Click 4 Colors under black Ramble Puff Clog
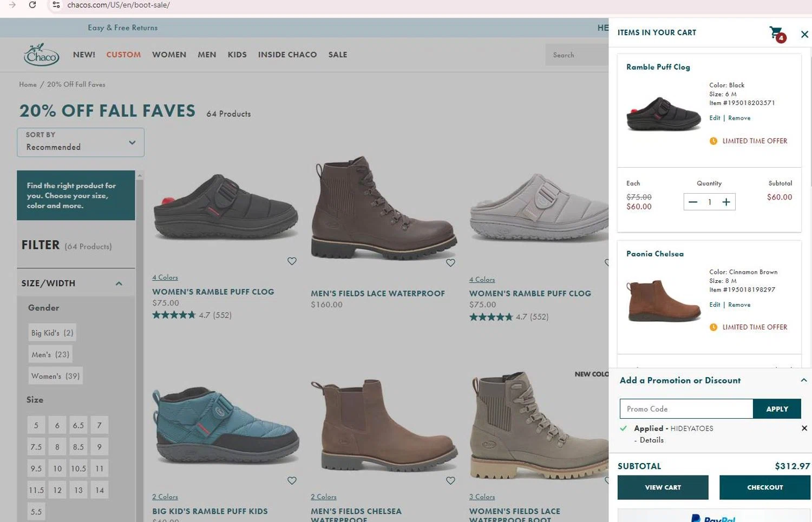The image size is (812, 522). coord(165,277)
